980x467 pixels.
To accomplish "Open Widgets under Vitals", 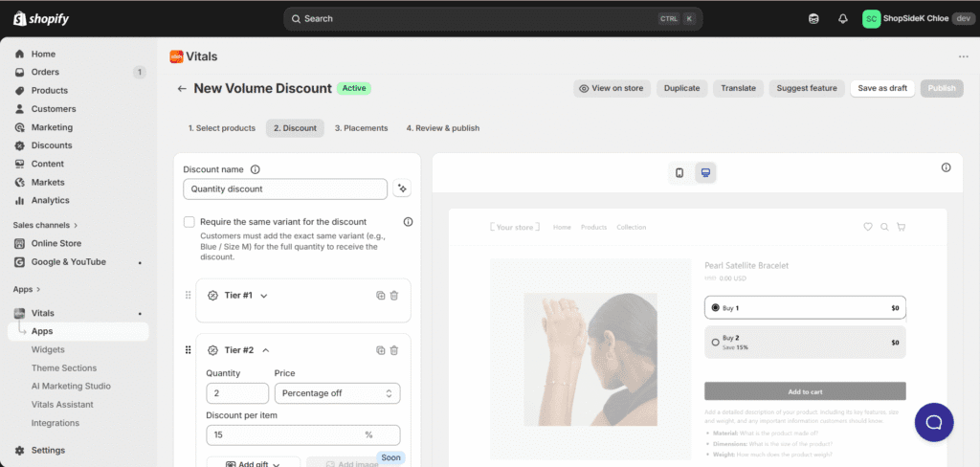I will click(48, 349).
